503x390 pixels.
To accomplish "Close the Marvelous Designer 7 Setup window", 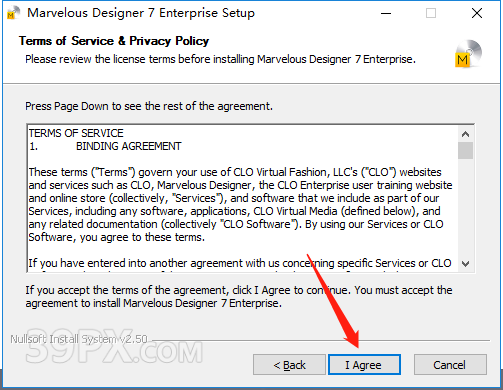I will (477, 13).
